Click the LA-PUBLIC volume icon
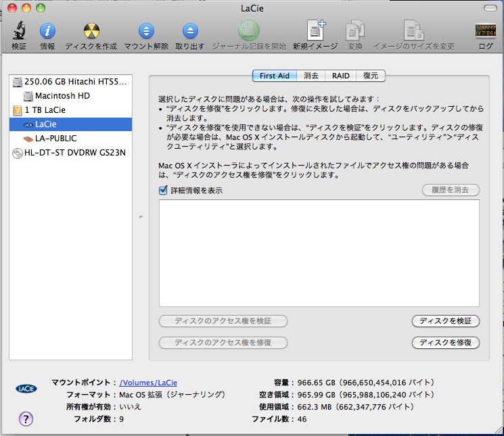 pyautogui.click(x=28, y=139)
